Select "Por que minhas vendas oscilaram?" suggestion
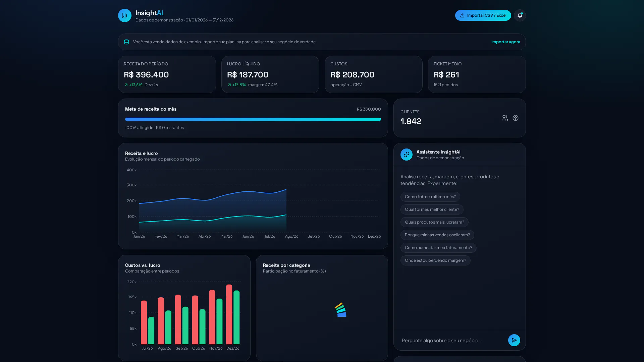The image size is (644, 362). click(x=437, y=235)
